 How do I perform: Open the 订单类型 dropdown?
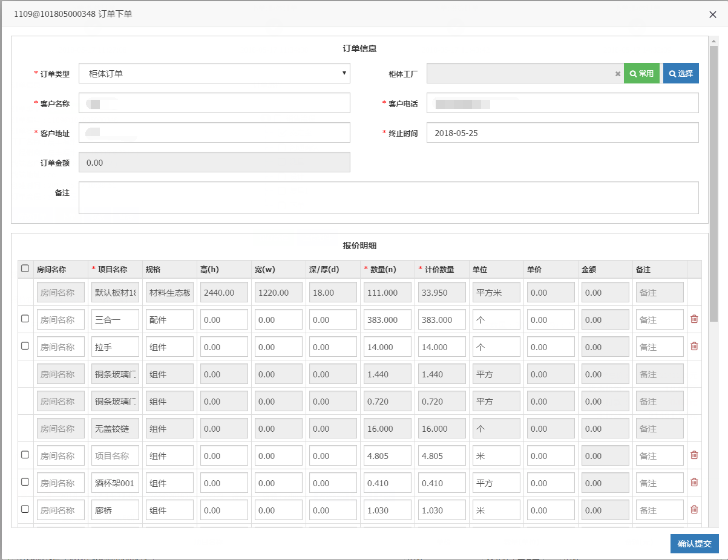point(214,73)
